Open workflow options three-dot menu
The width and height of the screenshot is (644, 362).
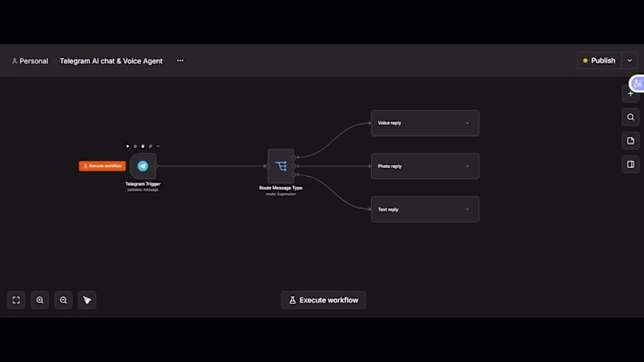coord(180,61)
